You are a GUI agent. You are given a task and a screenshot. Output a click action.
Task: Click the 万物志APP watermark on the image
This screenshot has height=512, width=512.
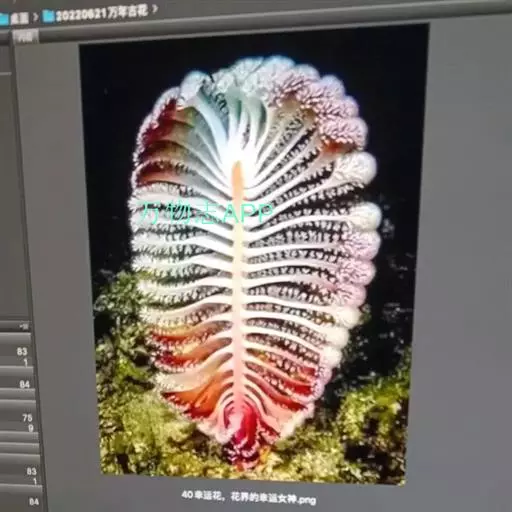(x=206, y=212)
